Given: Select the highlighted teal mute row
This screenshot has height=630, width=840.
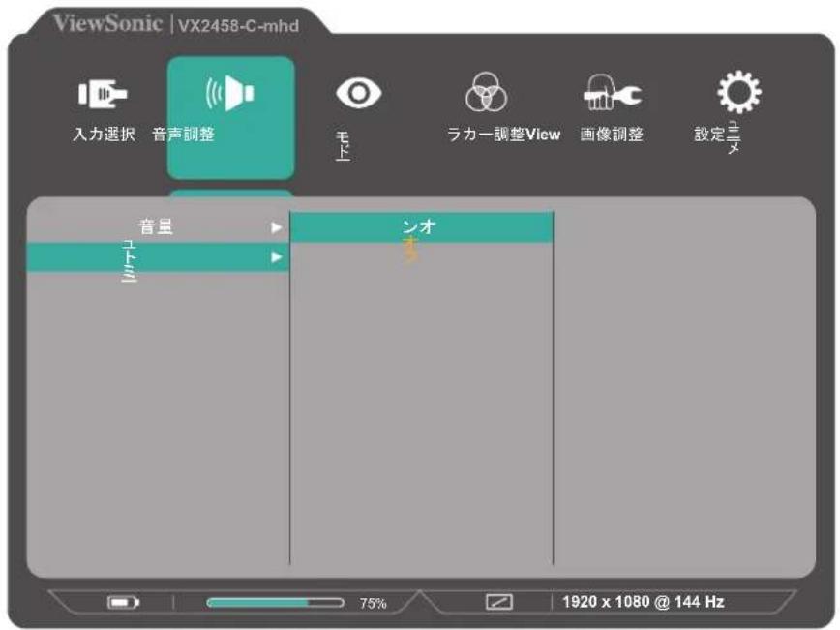Looking at the screenshot, I should tap(158, 257).
